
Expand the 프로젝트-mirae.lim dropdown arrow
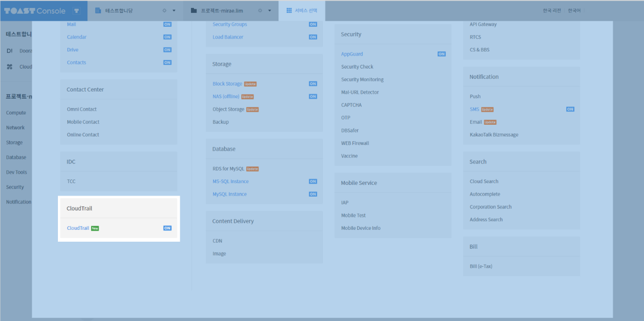270,11
